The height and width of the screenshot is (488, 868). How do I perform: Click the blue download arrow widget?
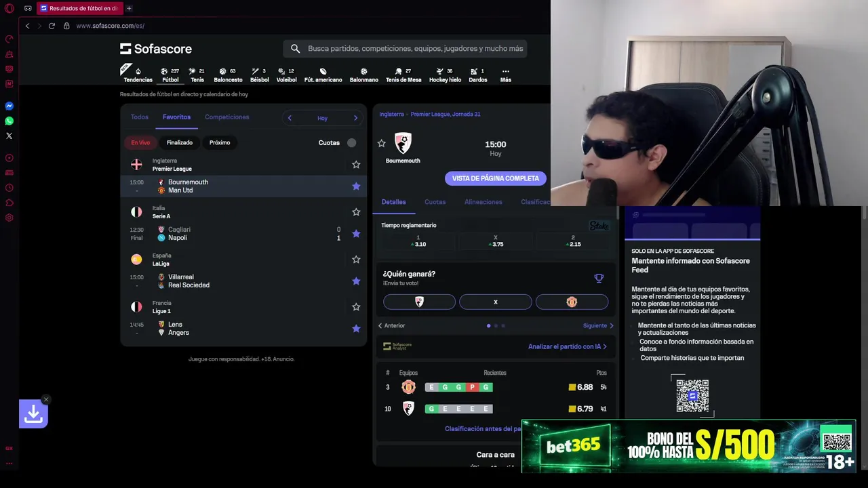pyautogui.click(x=33, y=414)
